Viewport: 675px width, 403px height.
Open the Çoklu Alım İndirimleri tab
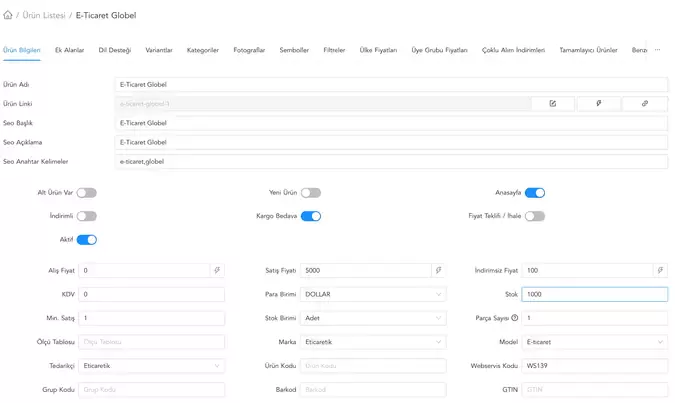pos(513,50)
